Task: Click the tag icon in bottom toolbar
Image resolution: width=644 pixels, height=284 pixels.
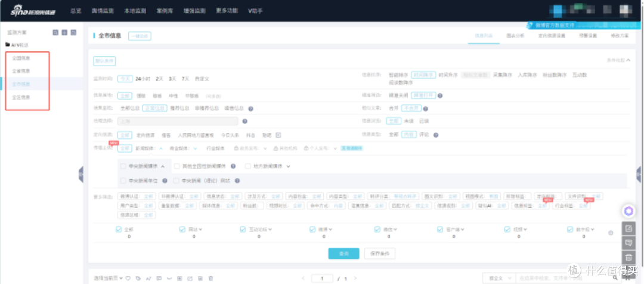Action: (x=138, y=279)
